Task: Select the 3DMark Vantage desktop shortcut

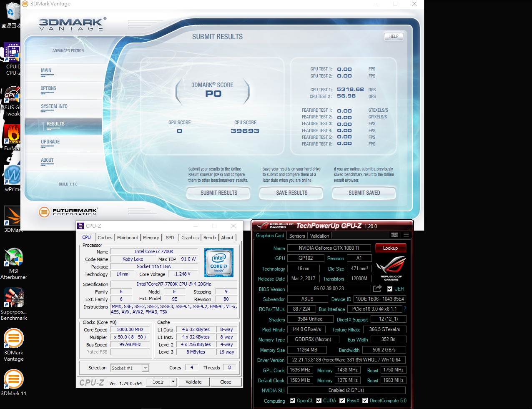Action: click(14, 345)
